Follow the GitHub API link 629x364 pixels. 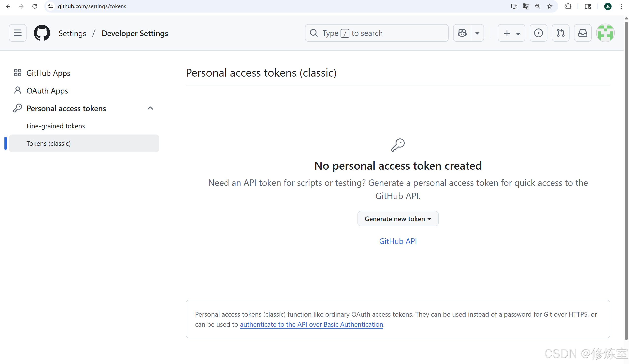click(x=398, y=241)
